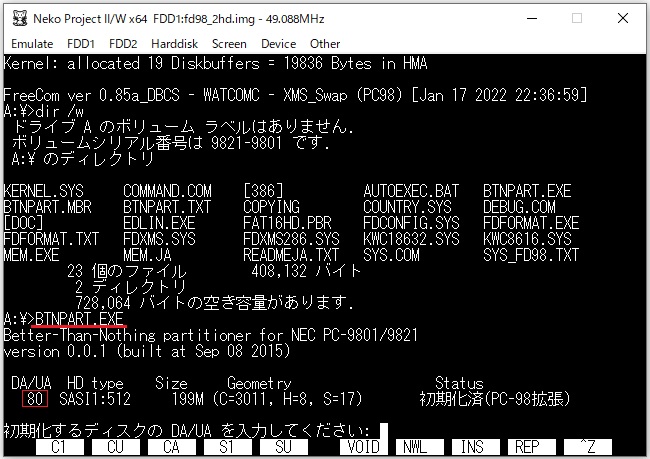Click the 初期化済(PC-98拡張) status text
This screenshot has height=459, width=650.
coord(495,399)
